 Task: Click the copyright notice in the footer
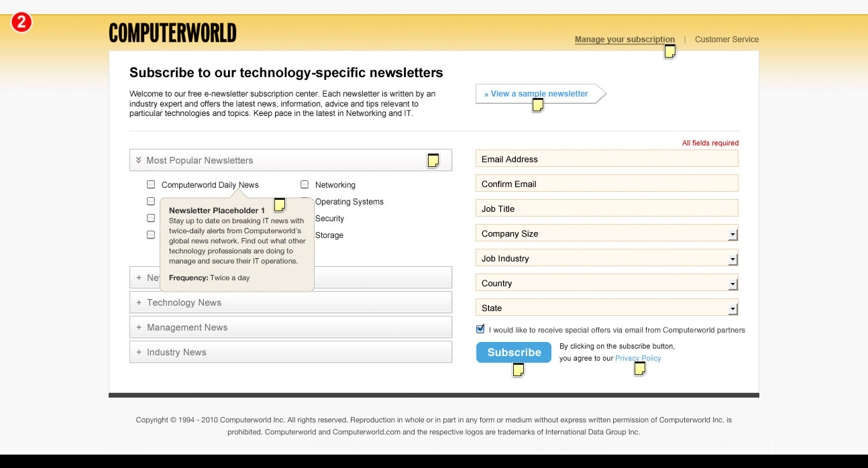[x=434, y=426]
